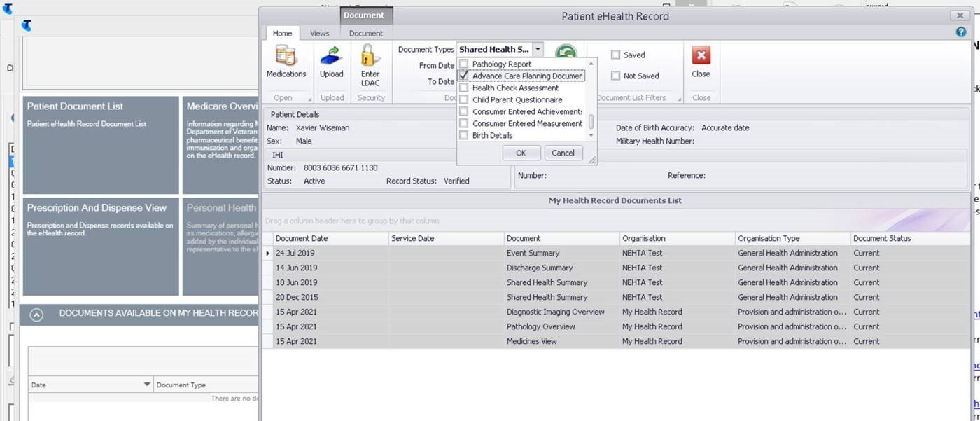
Task: Tick the Health Check Assessment checkbox
Action: pyautogui.click(x=463, y=88)
